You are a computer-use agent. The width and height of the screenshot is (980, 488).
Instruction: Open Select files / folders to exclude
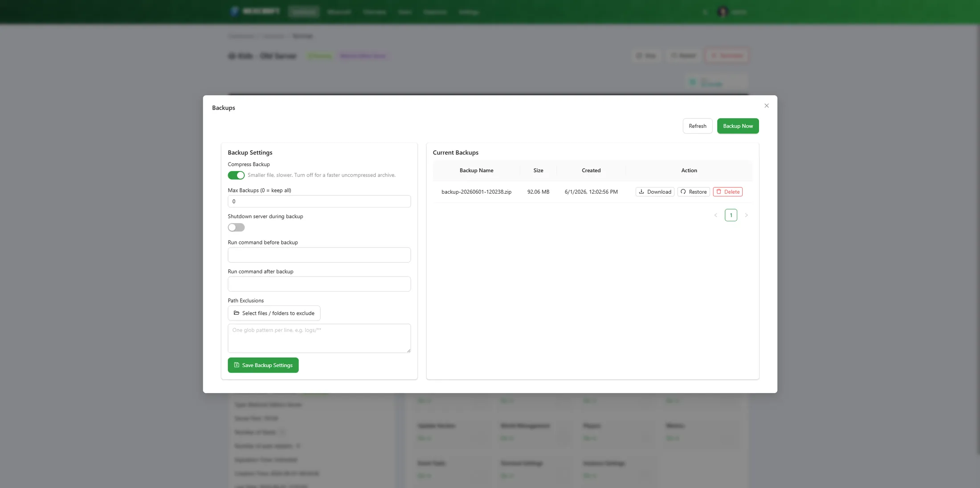(274, 313)
